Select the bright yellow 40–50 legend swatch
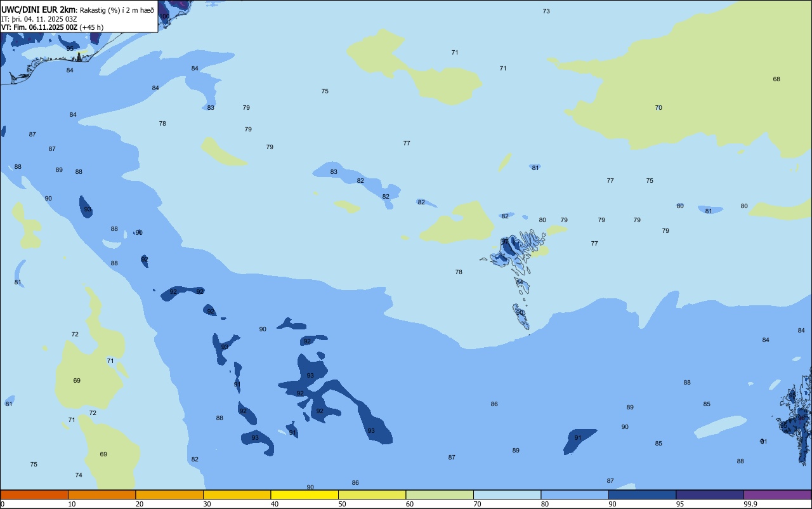Viewport: 812px width, 509px height. tap(304, 494)
